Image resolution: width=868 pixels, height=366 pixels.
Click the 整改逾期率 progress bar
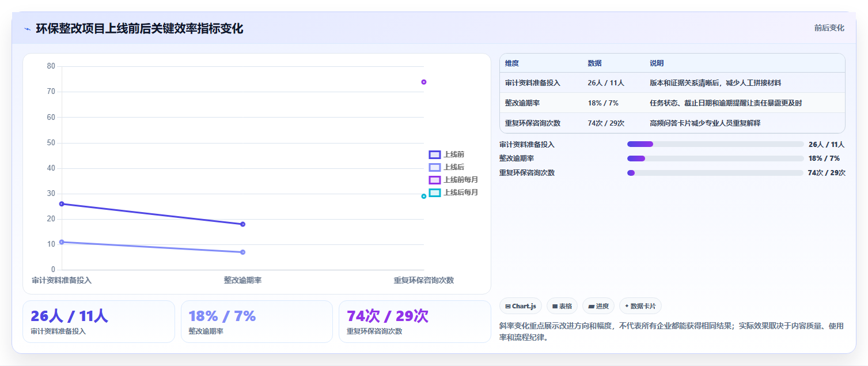[715, 158]
